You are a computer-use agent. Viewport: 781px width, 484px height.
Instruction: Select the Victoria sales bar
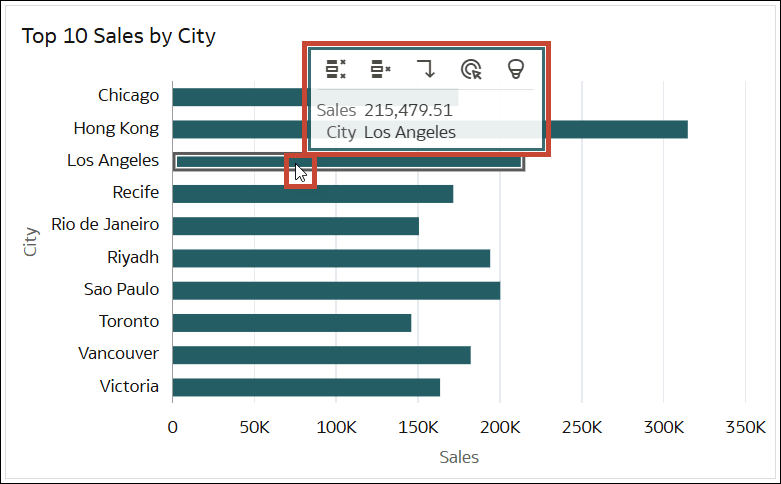click(x=306, y=387)
